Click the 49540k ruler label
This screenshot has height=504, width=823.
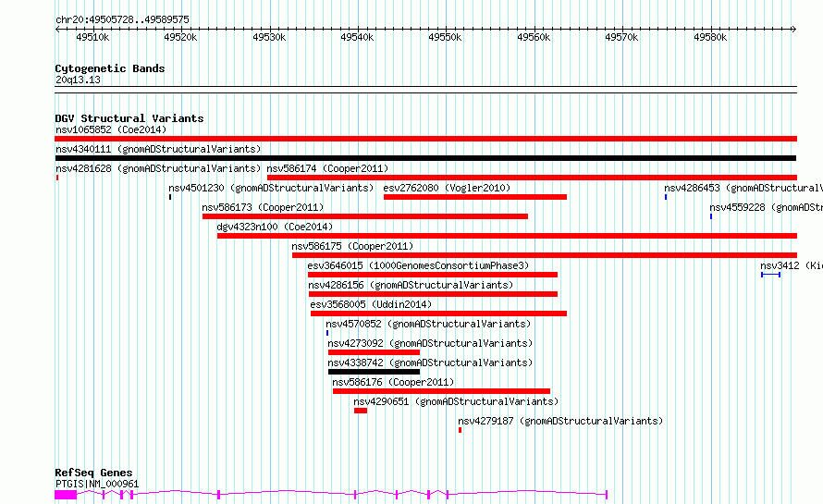(x=357, y=37)
